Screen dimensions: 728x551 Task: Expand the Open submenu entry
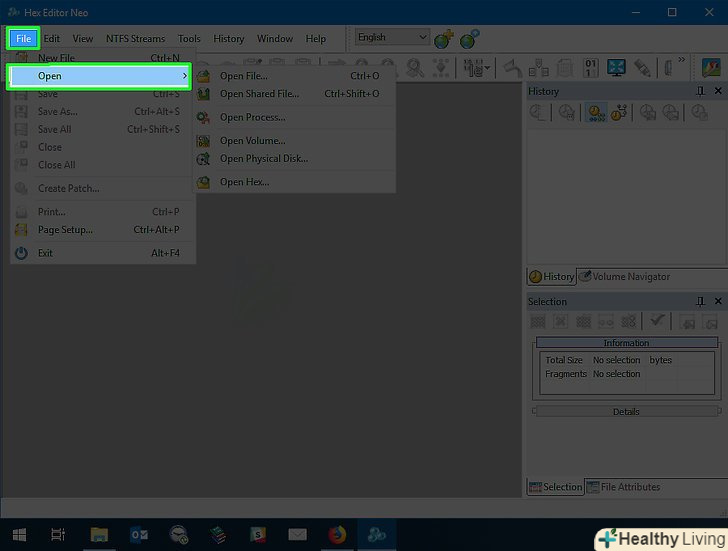[99, 76]
